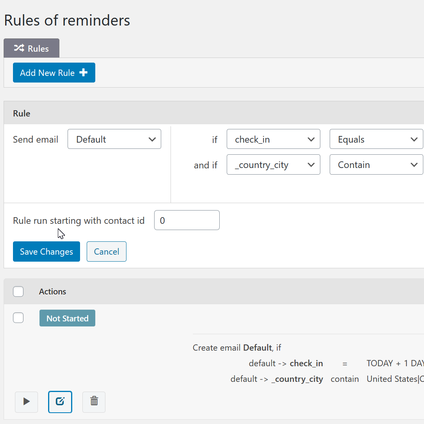
Task: Tick the checkbox beside Not Started rule
Action: [18, 318]
